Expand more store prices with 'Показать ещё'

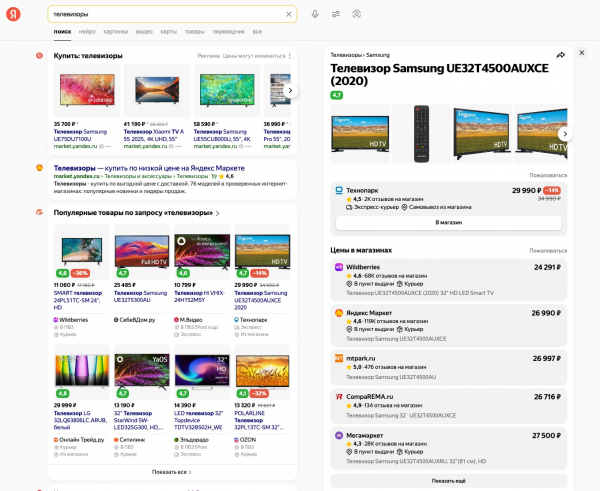point(448,481)
